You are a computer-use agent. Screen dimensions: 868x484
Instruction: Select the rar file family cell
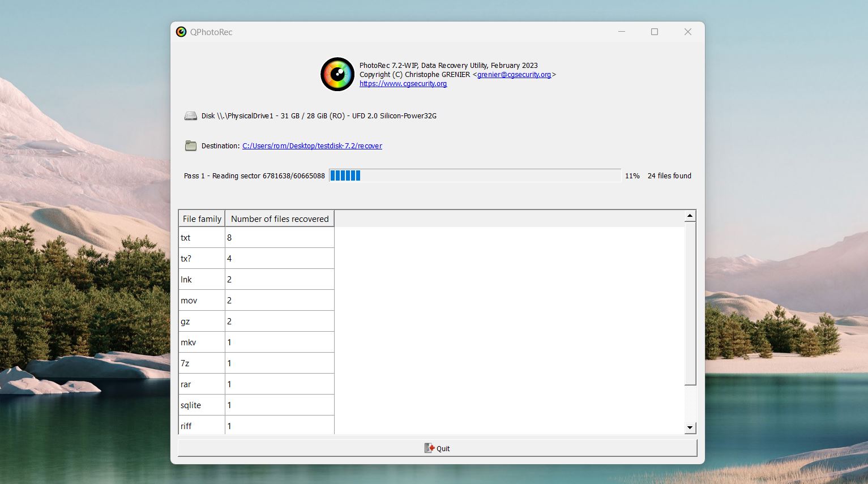tap(202, 384)
